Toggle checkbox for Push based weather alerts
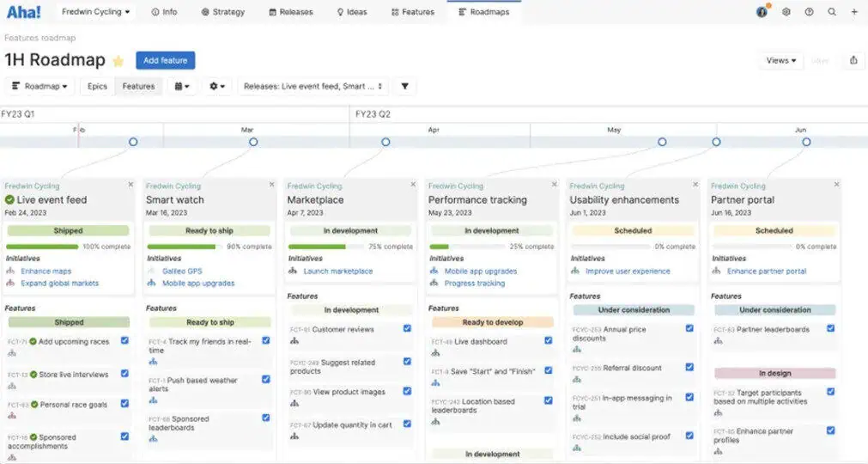 265,379
